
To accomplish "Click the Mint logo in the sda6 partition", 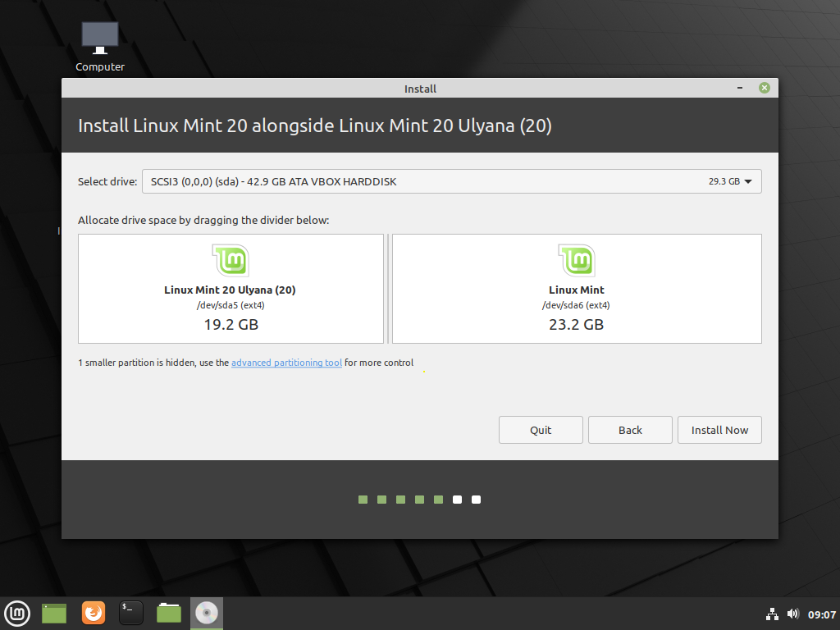I will click(x=577, y=260).
